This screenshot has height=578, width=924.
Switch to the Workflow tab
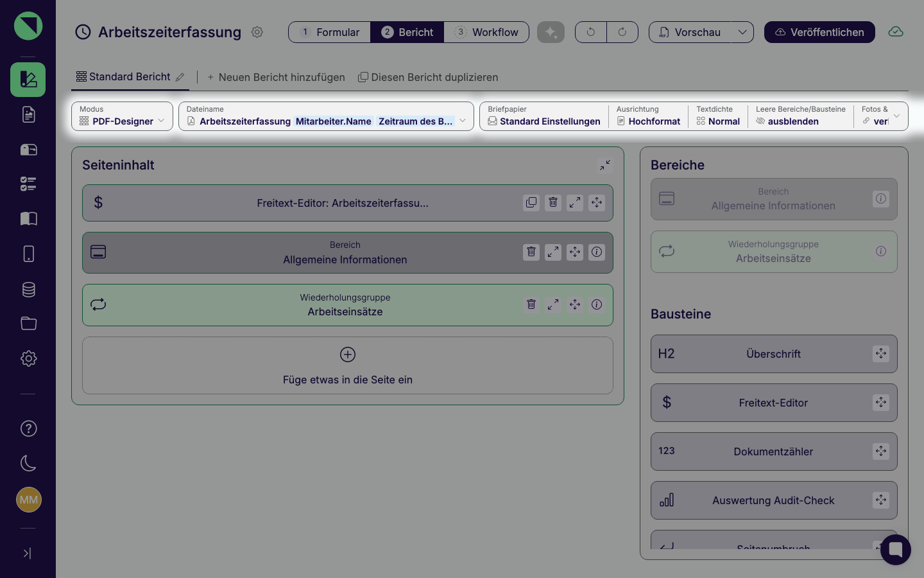click(486, 32)
